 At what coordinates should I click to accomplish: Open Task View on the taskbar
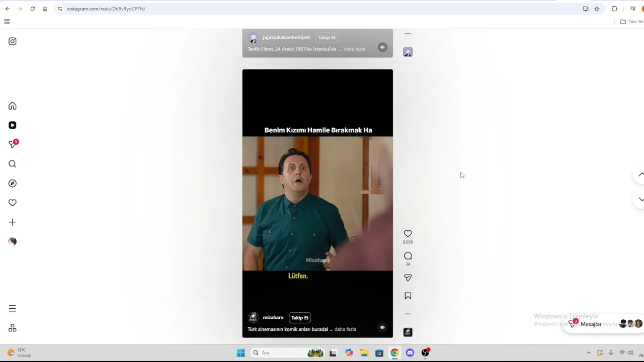tap(333, 353)
